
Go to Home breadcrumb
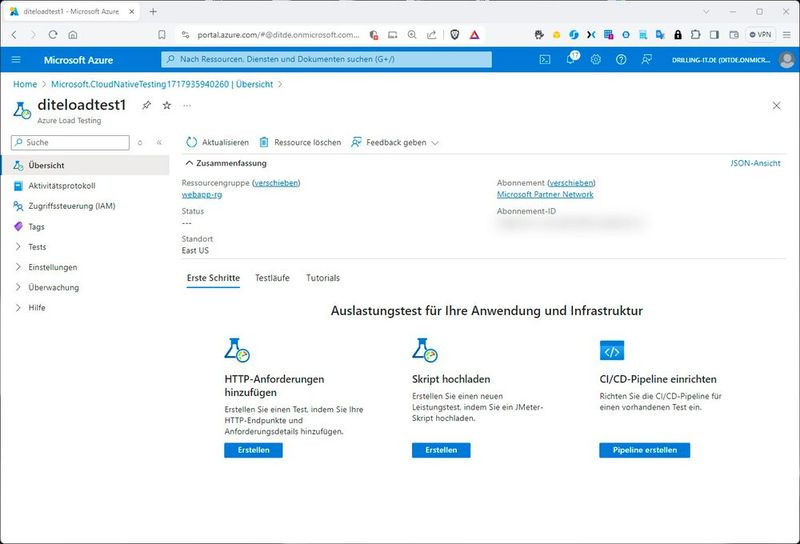(25, 84)
